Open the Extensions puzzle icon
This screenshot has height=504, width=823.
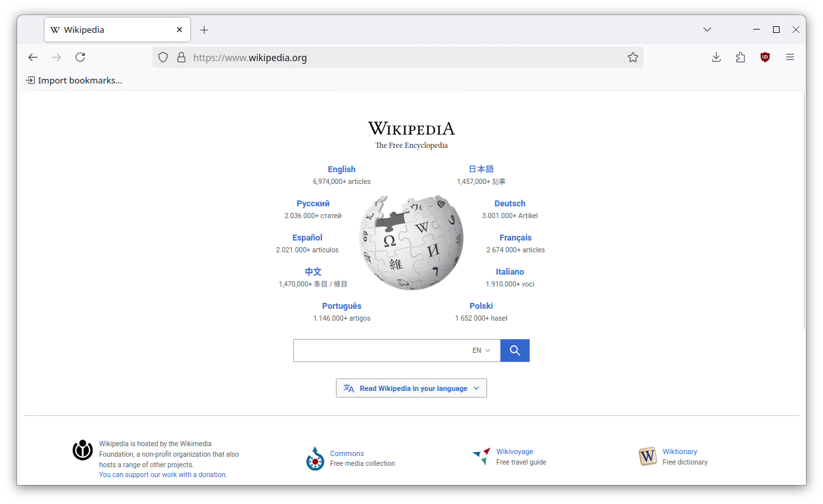[741, 57]
